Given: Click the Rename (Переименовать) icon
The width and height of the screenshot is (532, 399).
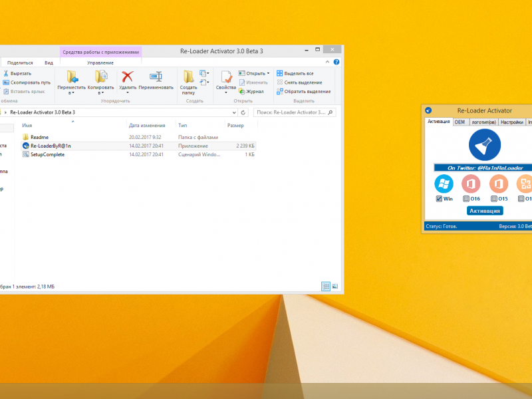Looking at the screenshot, I should tap(156, 77).
